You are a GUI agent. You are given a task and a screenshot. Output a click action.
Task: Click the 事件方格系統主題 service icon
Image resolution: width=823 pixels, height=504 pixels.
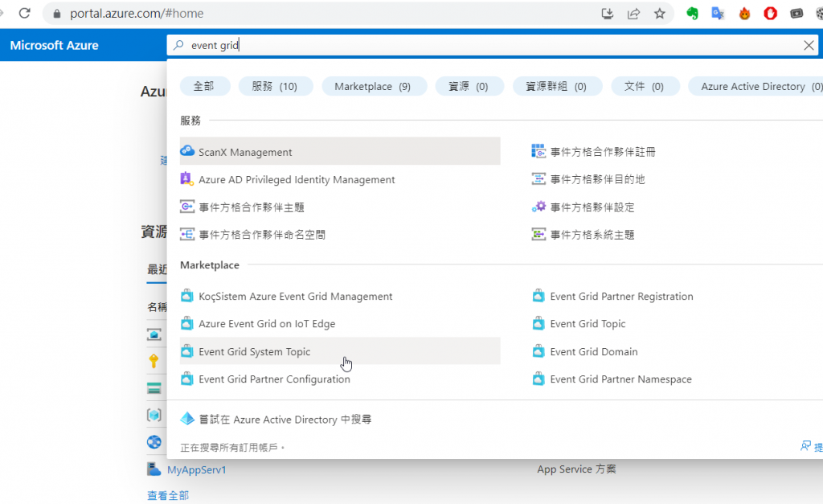(x=538, y=234)
